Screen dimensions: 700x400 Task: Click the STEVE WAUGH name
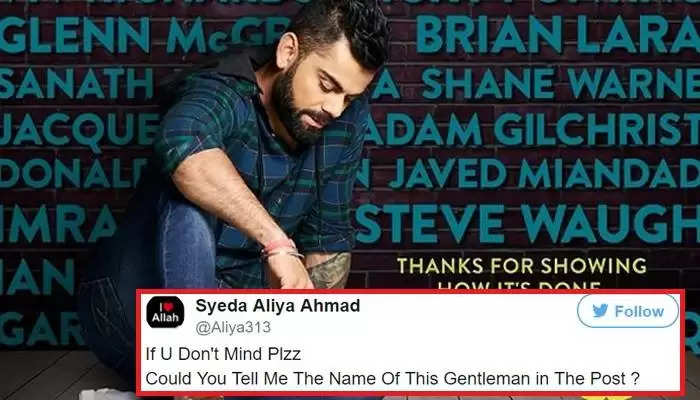pos(528,224)
